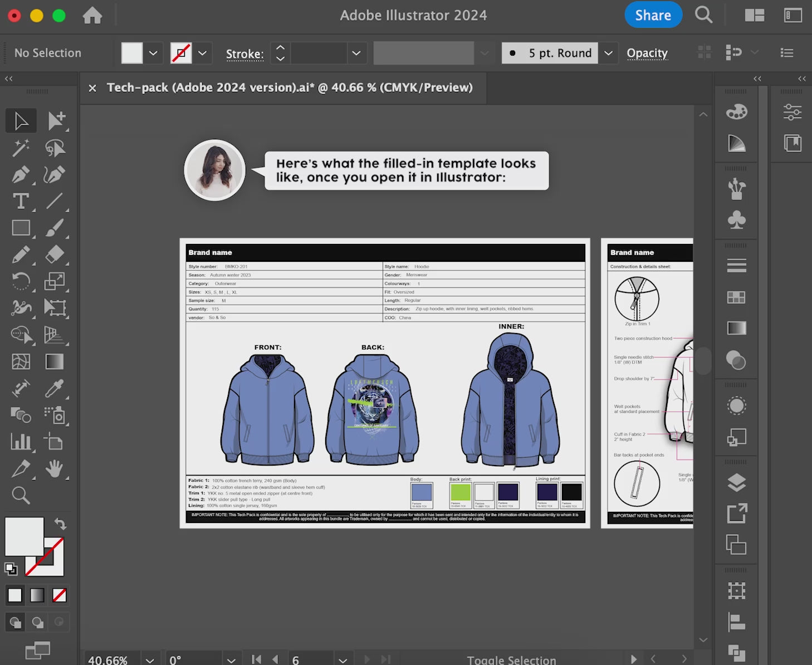Open the Color palette panel icon
The height and width of the screenshot is (665, 812).
pos(736,112)
